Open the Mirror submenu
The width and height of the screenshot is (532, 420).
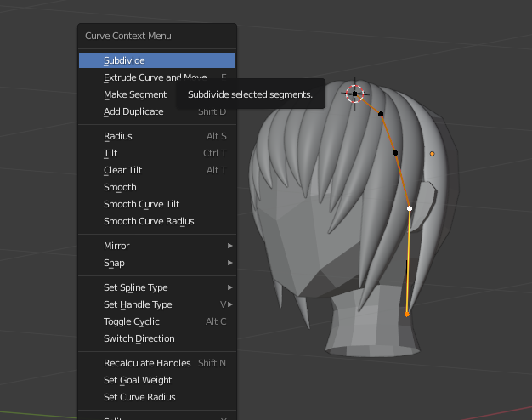157,246
